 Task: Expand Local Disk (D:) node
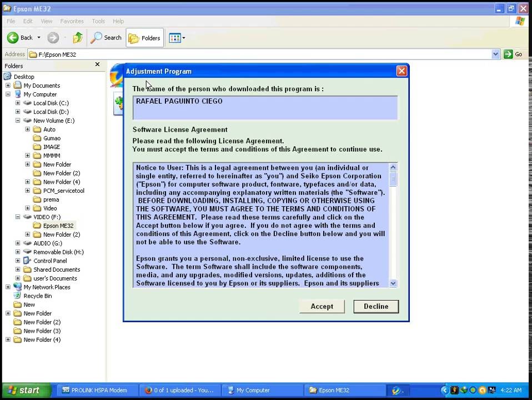(x=18, y=111)
